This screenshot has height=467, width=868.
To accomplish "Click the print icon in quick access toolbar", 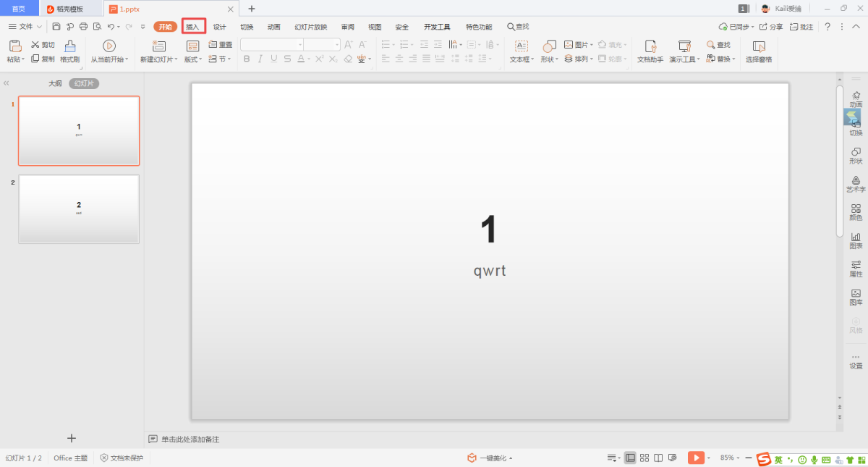I will [x=83, y=27].
